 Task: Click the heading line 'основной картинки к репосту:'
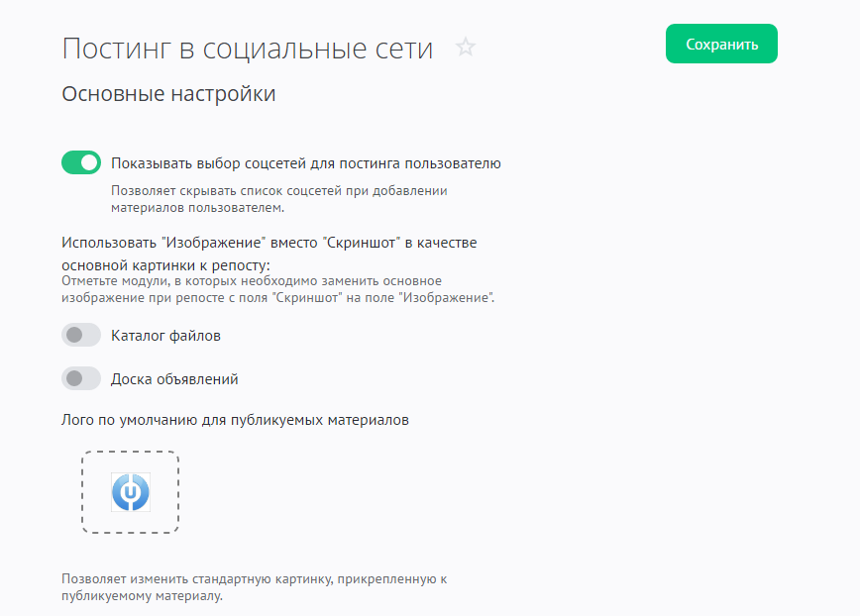(x=165, y=265)
